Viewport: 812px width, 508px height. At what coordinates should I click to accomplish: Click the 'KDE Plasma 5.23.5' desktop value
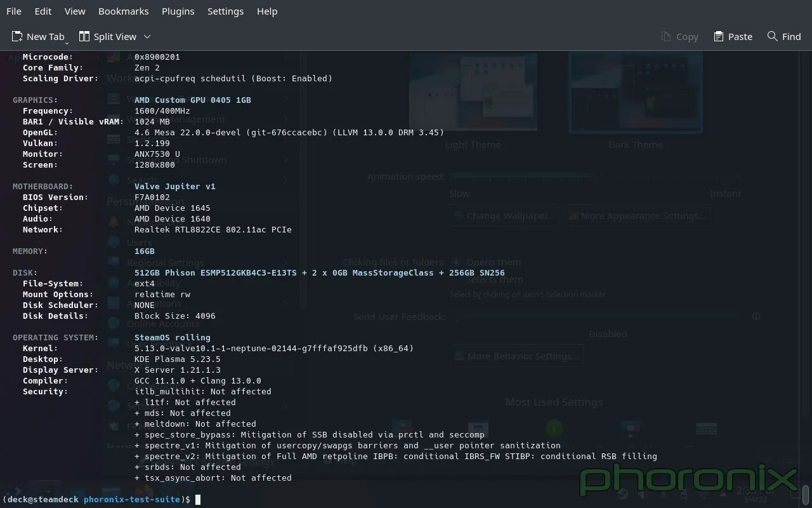click(x=178, y=359)
